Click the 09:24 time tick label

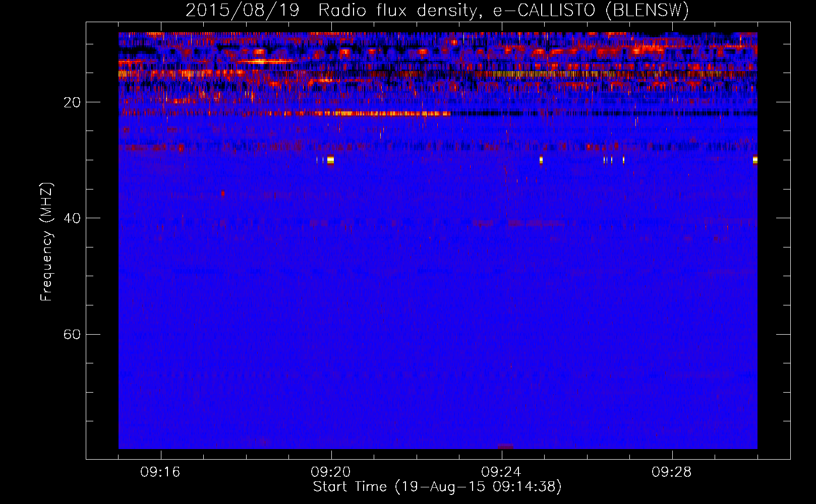[501, 472]
